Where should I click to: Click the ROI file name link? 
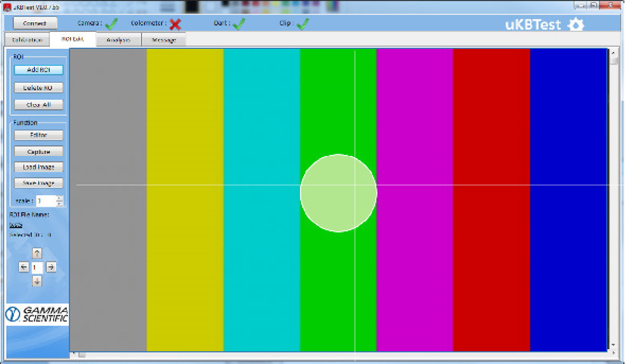point(16,225)
